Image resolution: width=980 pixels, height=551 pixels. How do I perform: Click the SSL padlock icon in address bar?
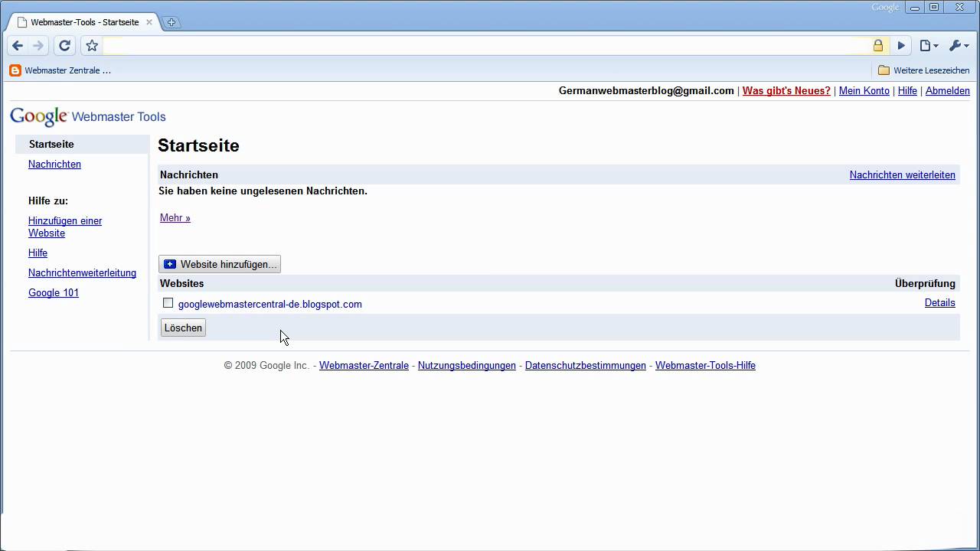(x=878, y=46)
